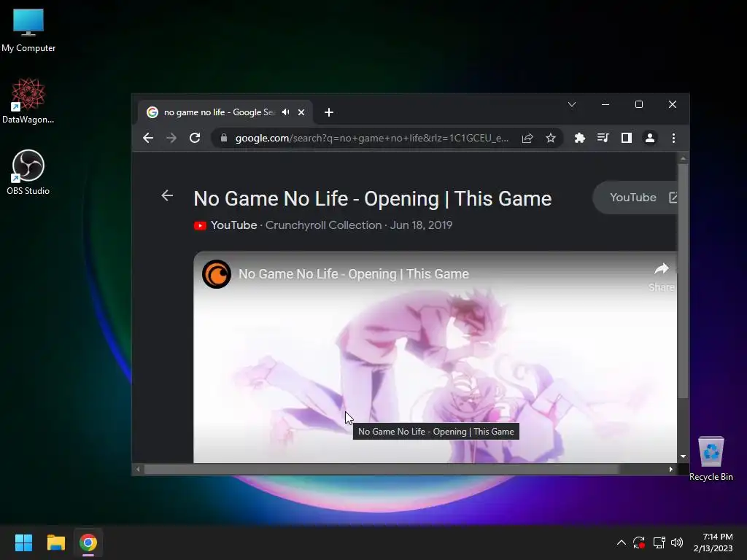
Task: Show hidden system tray icons chevron
Action: click(622, 542)
